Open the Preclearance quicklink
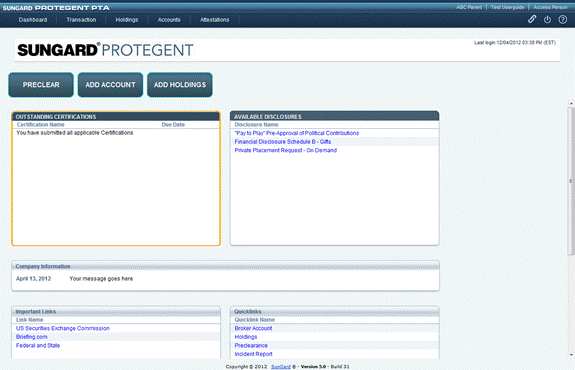This screenshot has height=370, width=575. pyautogui.click(x=251, y=345)
